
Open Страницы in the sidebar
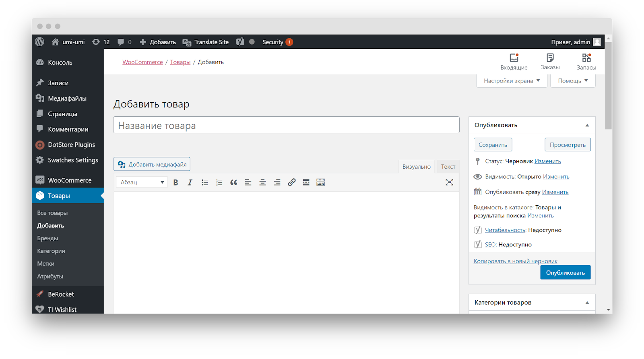tap(68, 114)
